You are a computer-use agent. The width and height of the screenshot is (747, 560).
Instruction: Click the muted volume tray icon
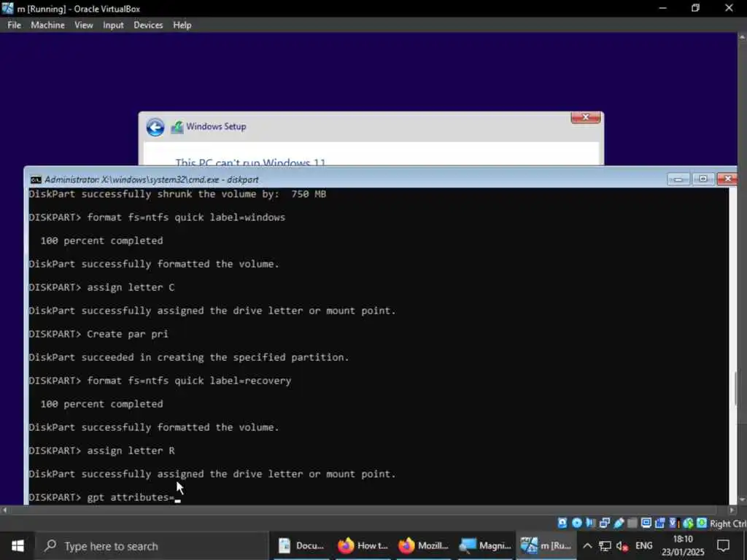(x=622, y=545)
